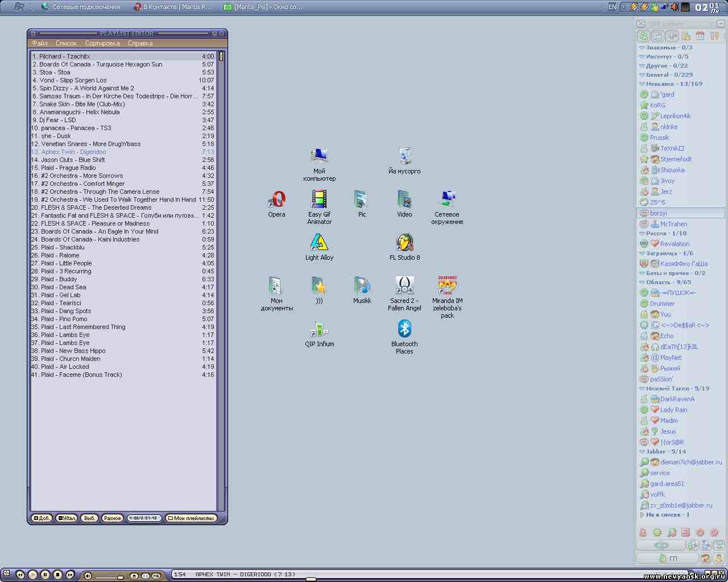
Task: Open Bluetooth Places icon
Action: (x=404, y=336)
